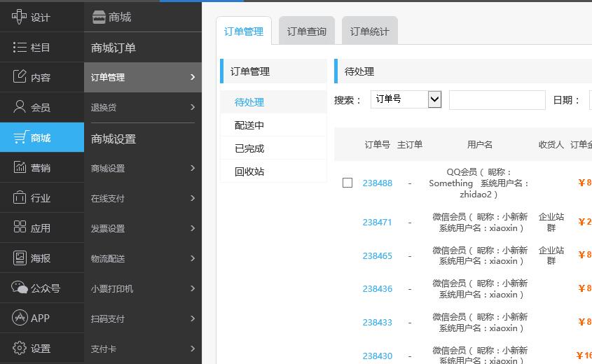Click the 设置 gear icon in sidebar
Image resolution: width=592 pixels, height=364 pixels.
[20, 348]
